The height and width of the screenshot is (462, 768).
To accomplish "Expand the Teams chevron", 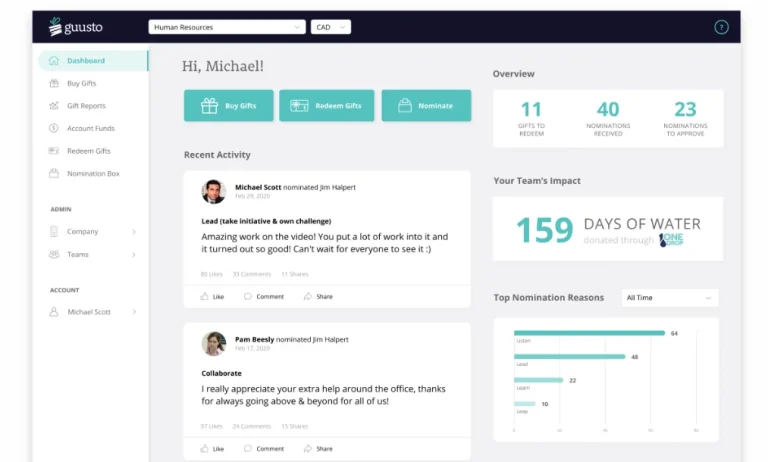I will (x=134, y=254).
